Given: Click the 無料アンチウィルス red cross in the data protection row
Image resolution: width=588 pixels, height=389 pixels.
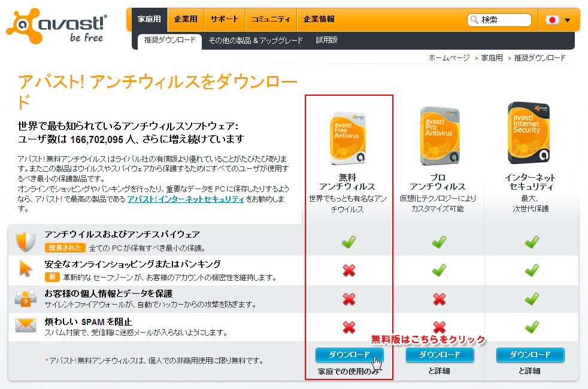Looking at the screenshot, I should (x=349, y=299).
